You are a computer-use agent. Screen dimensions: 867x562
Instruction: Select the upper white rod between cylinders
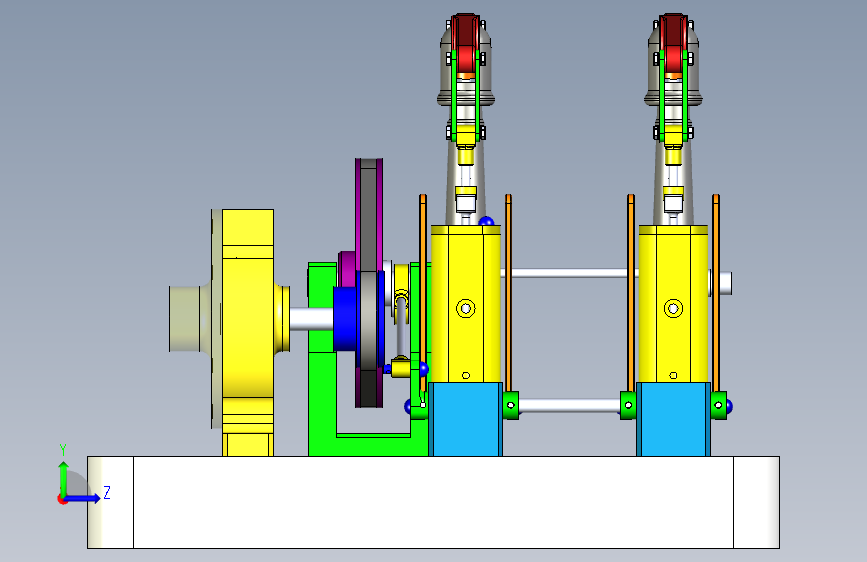(x=570, y=273)
